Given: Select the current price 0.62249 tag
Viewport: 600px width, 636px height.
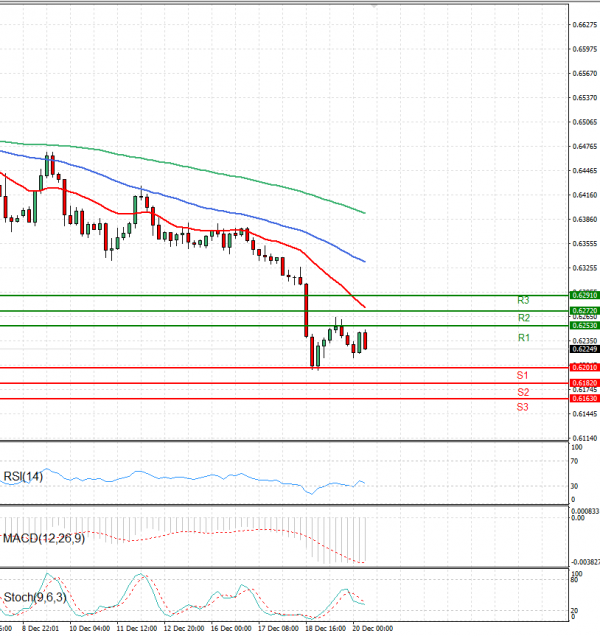Looking at the screenshot, I should [x=585, y=349].
